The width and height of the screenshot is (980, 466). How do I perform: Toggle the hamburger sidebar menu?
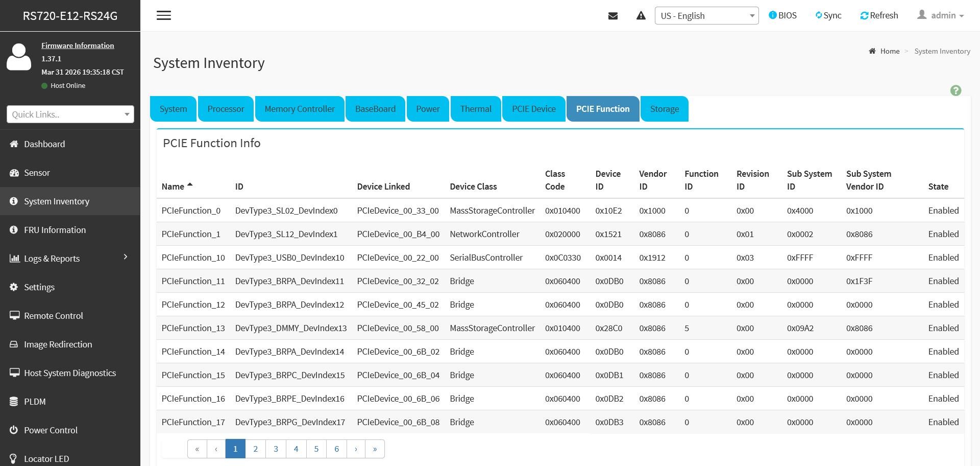pyautogui.click(x=164, y=15)
